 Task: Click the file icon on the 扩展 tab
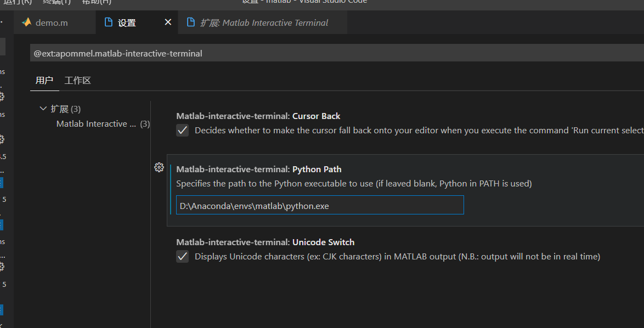[191, 22]
